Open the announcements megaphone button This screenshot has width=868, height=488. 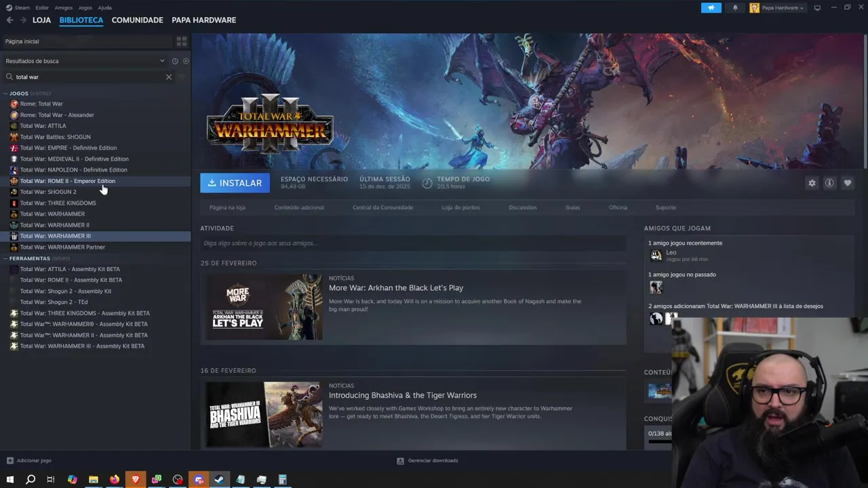tap(711, 7)
